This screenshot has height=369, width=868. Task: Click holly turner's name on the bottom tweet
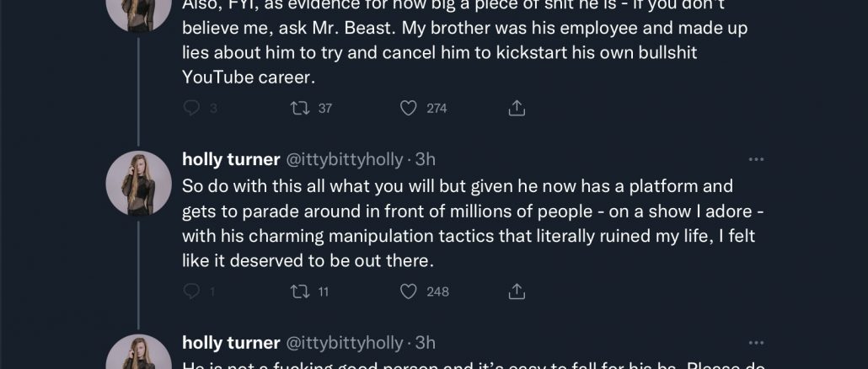pyautogui.click(x=230, y=343)
